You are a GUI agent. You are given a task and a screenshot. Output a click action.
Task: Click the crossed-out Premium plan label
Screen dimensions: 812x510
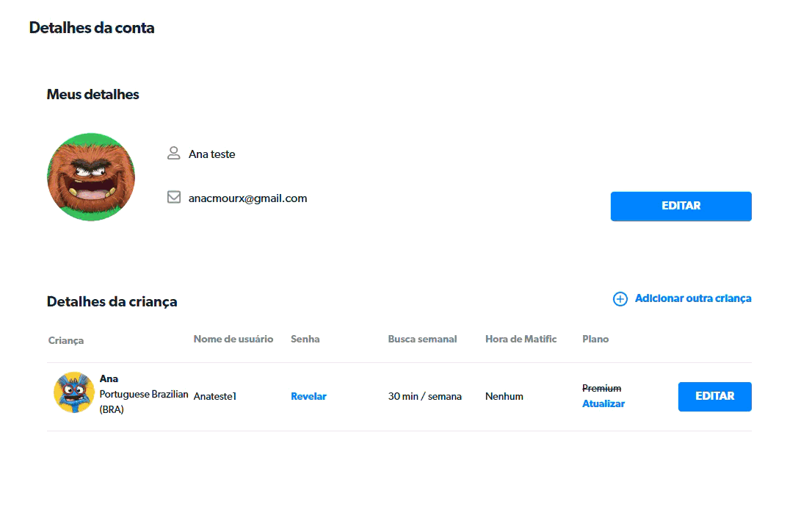(601, 388)
